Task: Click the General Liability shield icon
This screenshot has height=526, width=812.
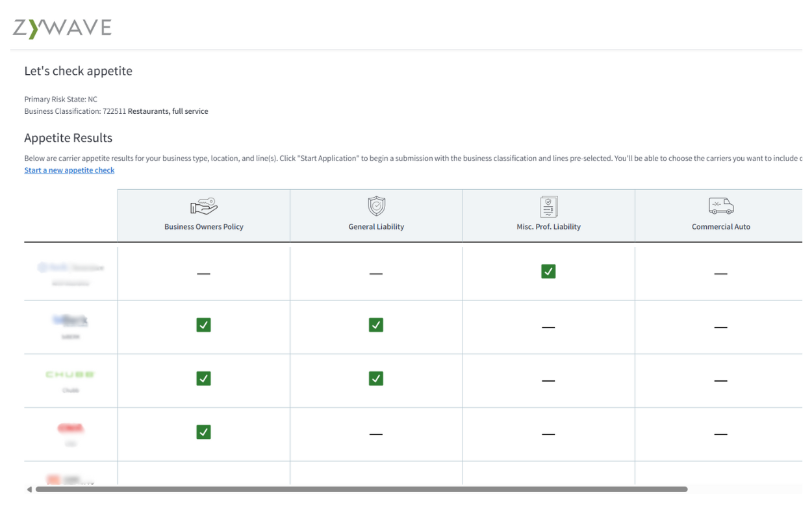Action: (x=376, y=207)
